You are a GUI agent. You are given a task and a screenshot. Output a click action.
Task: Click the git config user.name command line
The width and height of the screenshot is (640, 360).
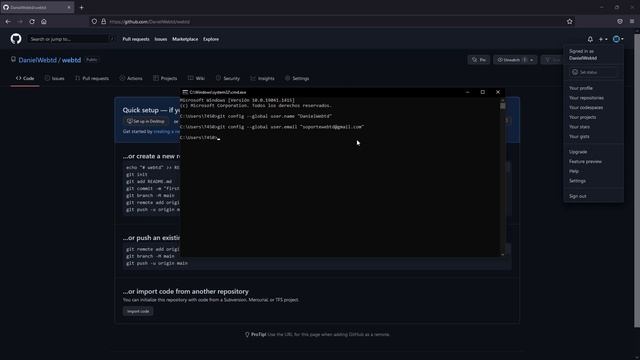tap(256, 116)
